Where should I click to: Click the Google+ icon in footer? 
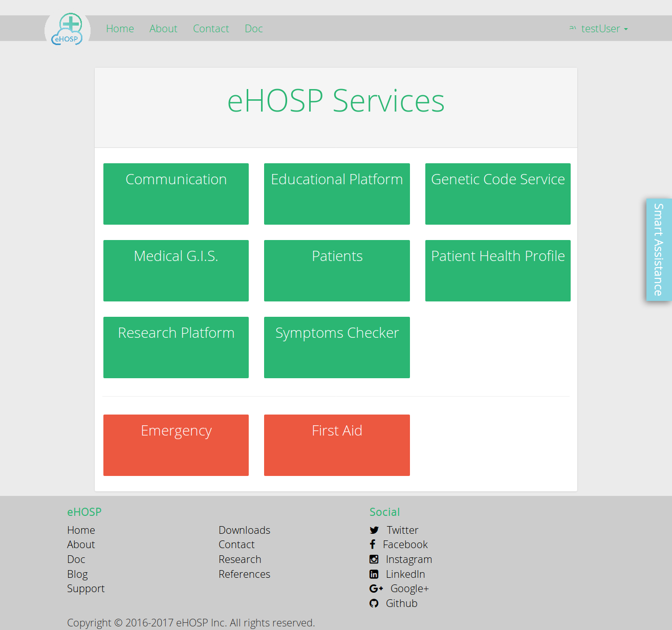(x=376, y=589)
